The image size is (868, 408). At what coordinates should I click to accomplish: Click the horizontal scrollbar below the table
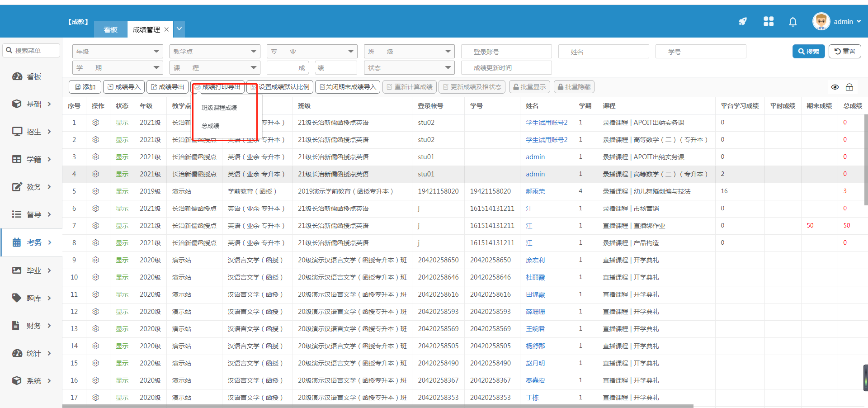(x=377, y=406)
